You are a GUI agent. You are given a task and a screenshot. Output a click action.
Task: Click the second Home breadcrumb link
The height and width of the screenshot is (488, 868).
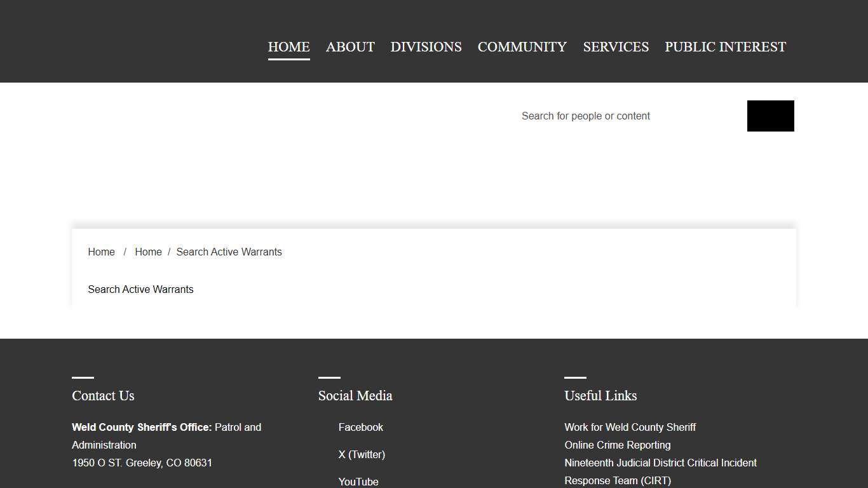(x=148, y=252)
